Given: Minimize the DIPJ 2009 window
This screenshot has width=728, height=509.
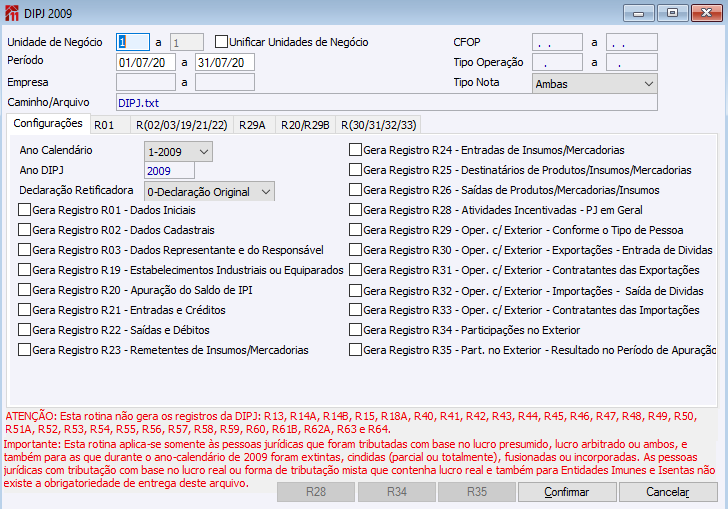Looking at the screenshot, I should pyautogui.click(x=639, y=13).
